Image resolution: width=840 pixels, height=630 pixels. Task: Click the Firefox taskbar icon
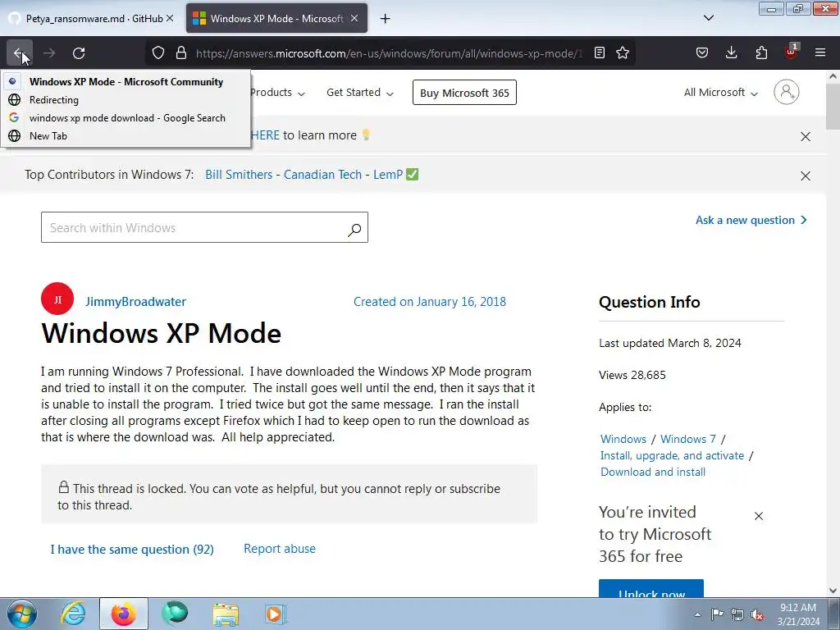point(123,614)
